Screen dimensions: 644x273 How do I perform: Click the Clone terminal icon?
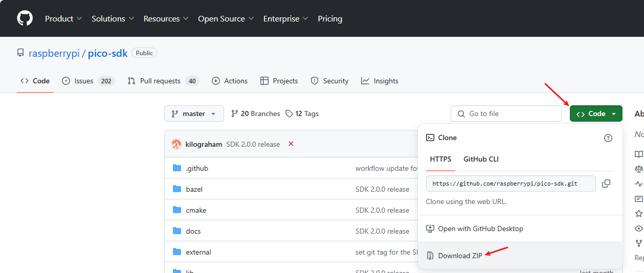click(430, 138)
